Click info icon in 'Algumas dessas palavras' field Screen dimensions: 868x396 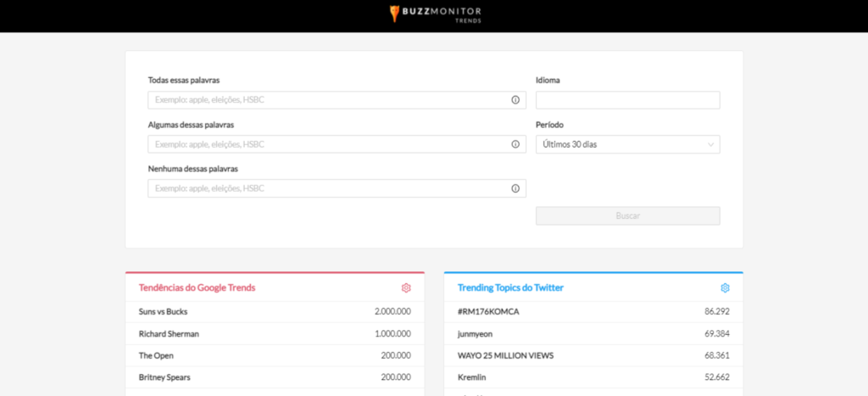515,144
